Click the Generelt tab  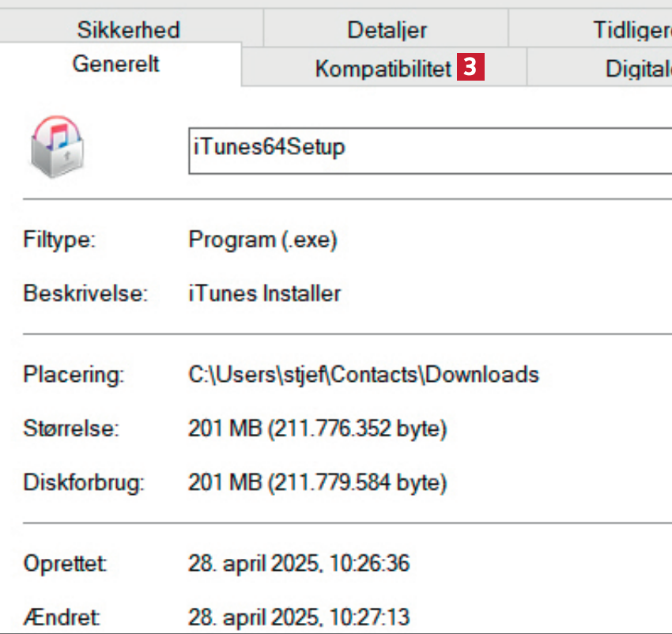115,64
